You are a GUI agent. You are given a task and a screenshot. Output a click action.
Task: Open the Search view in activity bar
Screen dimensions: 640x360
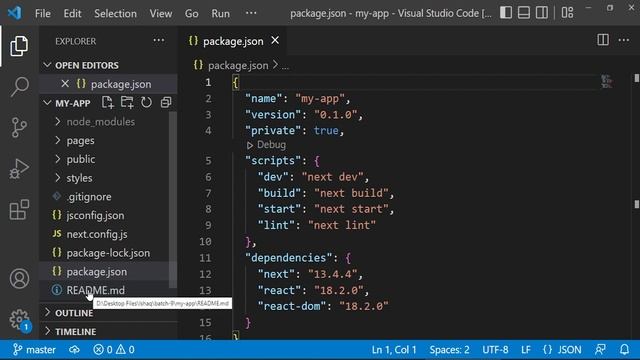[x=19, y=87]
